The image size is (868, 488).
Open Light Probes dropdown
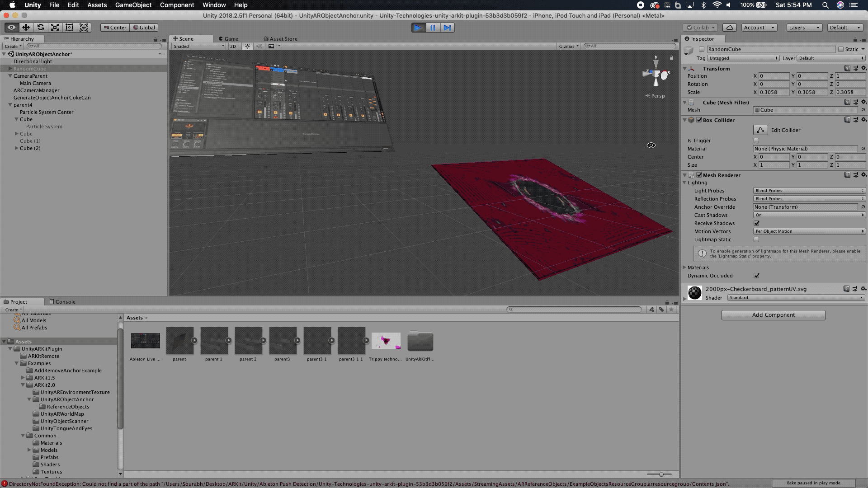(x=809, y=191)
